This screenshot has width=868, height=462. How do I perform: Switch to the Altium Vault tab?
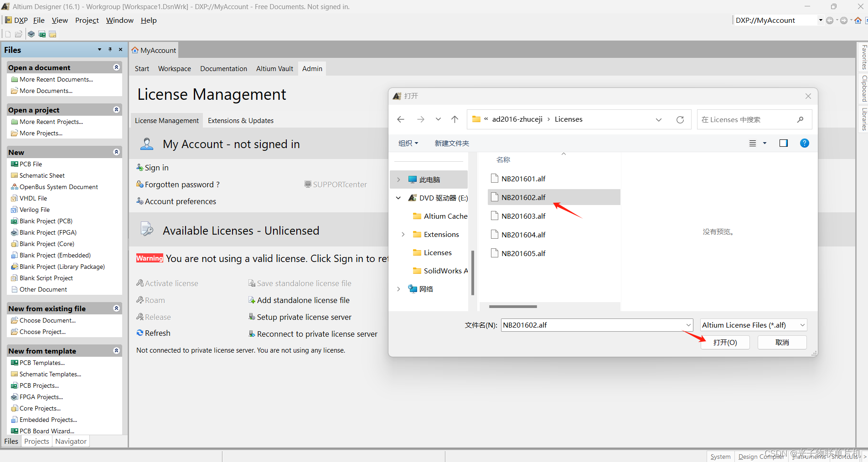[x=274, y=69]
